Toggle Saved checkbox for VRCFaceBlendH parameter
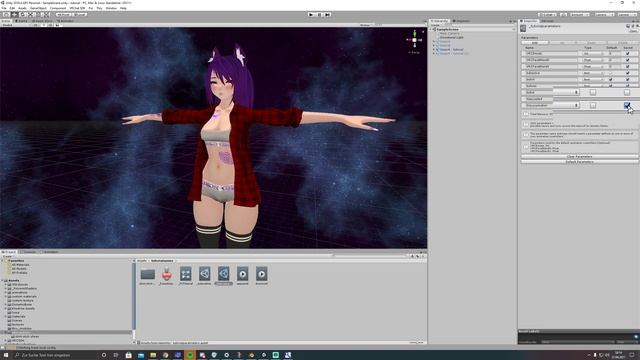Screen dimensions: 640x360 [x=627, y=60]
